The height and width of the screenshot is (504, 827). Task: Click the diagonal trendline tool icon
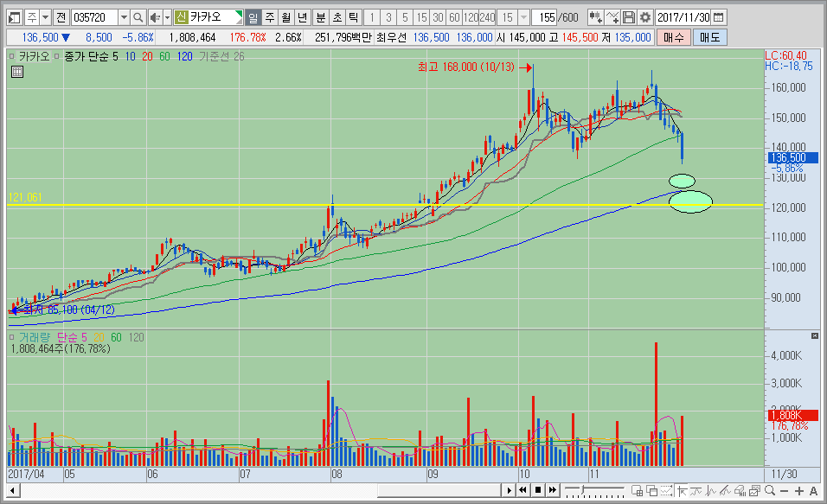coord(725,491)
